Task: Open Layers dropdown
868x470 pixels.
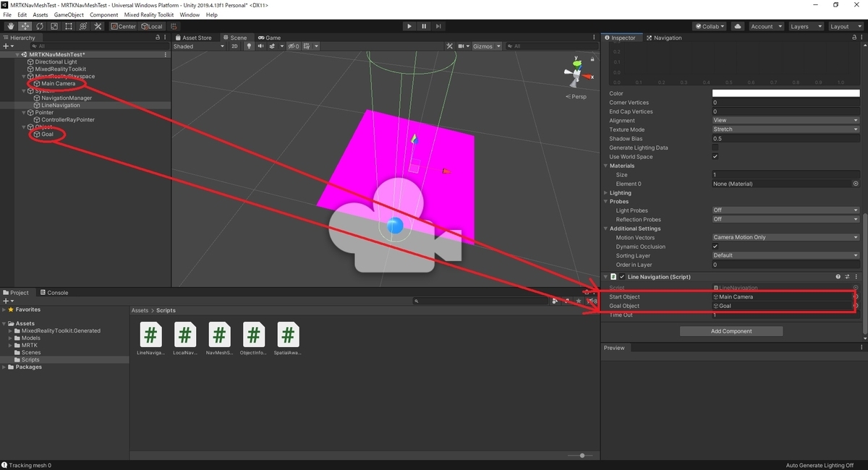Action: pyautogui.click(x=805, y=26)
